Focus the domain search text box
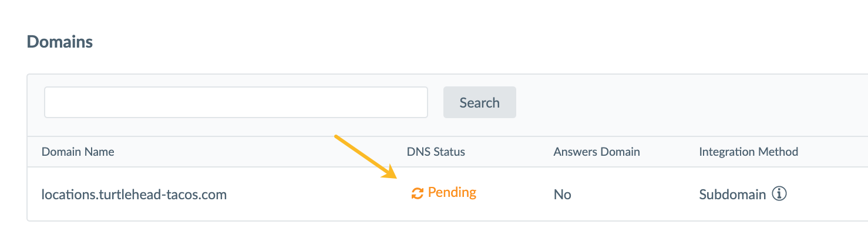This screenshot has width=868, height=231. (x=236, y=102)
